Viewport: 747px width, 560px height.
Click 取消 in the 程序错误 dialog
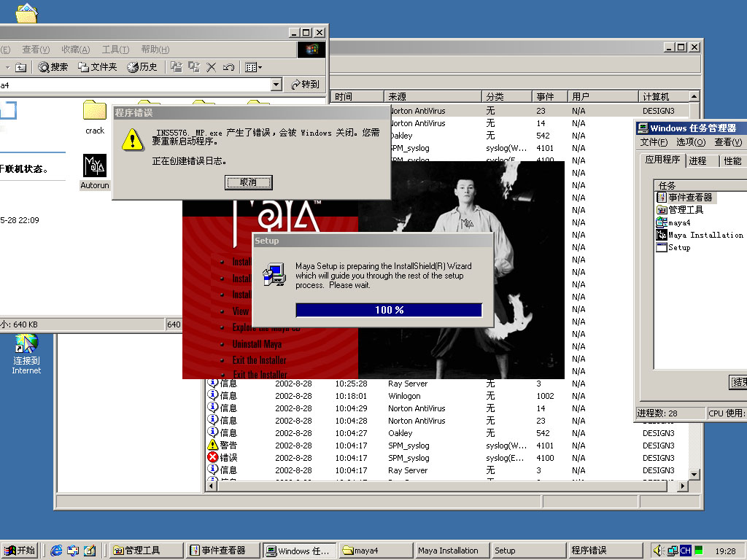248,182
